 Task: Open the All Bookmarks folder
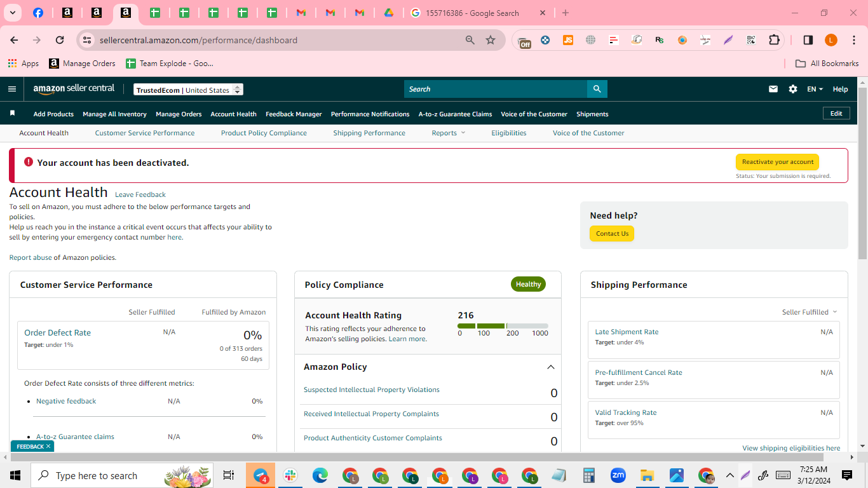pyautogui.click(x=827, y=64)
